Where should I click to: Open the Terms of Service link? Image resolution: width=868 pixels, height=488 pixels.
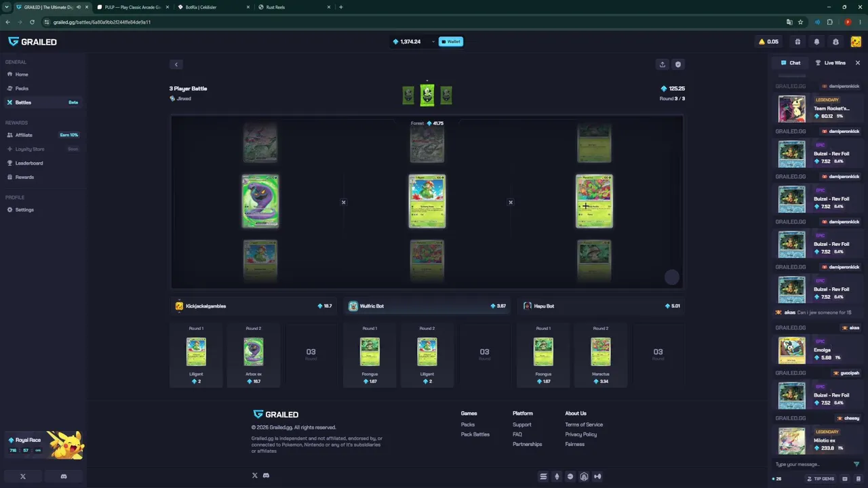584,425
